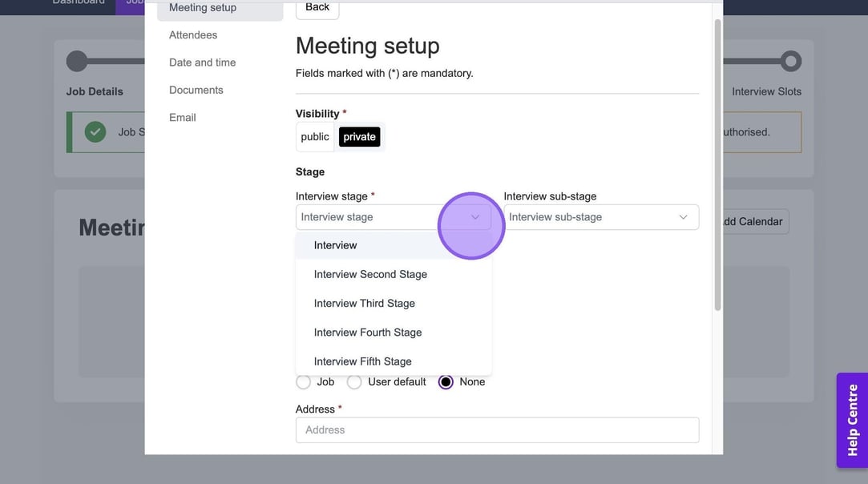Set visibility to public
The height and width of the screenshot is (484, 868).
coord(315,137)
